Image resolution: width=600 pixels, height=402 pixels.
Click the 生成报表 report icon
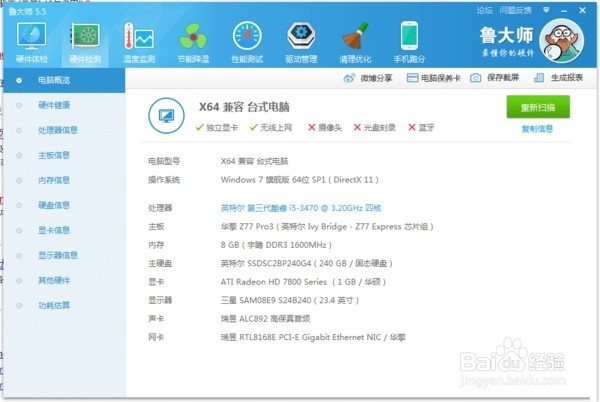539,78
